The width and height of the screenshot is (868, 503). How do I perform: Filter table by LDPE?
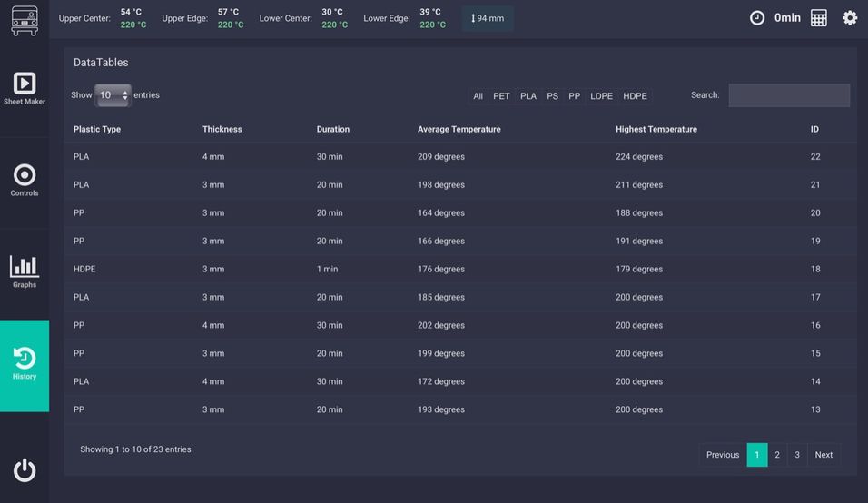tap(601, 96)
